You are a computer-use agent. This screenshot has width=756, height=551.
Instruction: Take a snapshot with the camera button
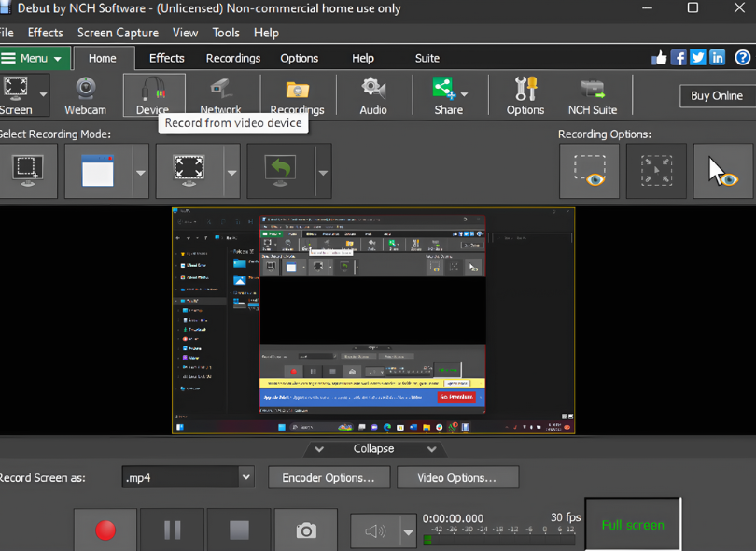click(x=306, y=530)
